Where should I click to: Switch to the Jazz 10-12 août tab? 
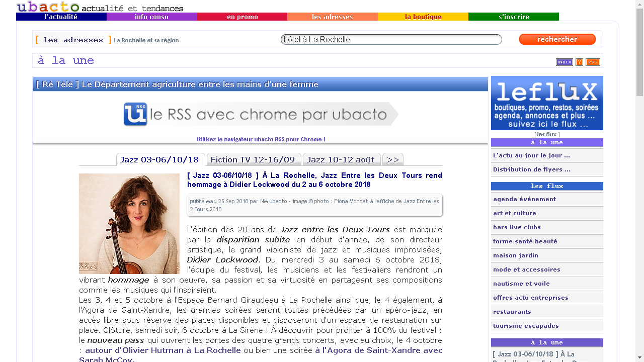[342, 159]
